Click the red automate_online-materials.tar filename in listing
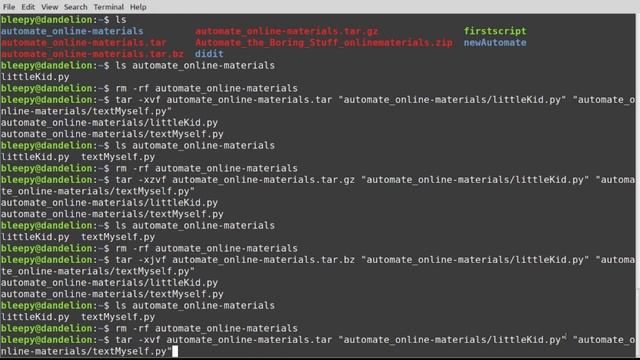640x360 pixels. click(84, 42)
